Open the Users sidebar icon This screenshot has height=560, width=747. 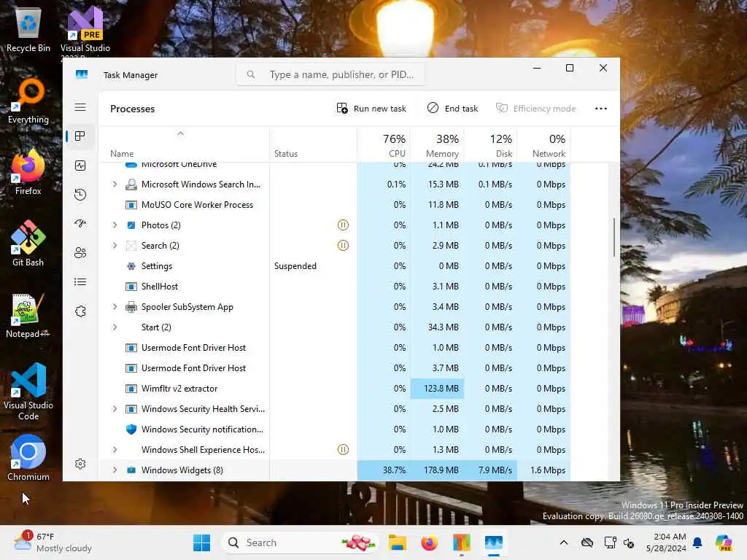(80, 252)
